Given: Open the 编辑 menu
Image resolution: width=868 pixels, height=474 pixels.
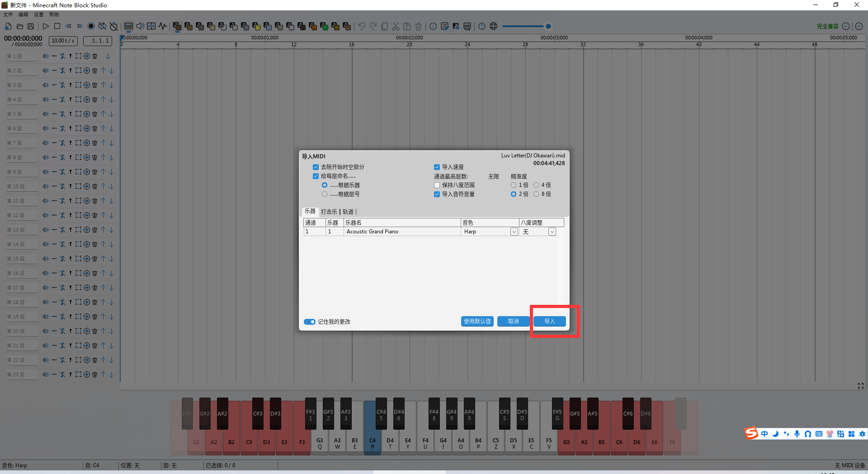Looking at the screenshot, I should click(24, 14).
